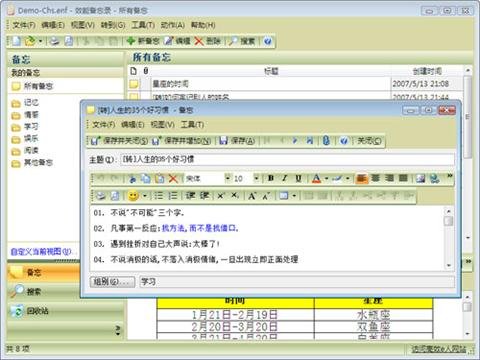Click the 组别(G)... button
This screenshot has width=480, height=360.
(x=112, y=282)
